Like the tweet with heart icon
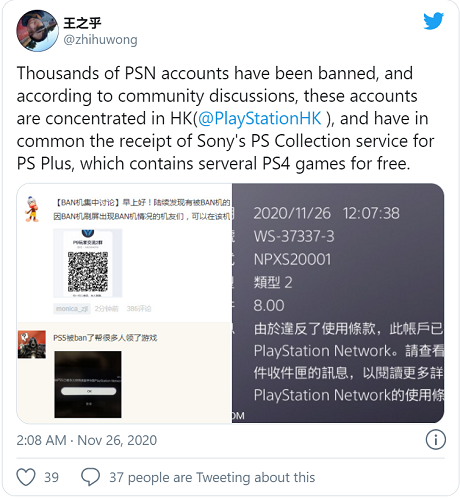The width and height of the screenshot is (460, 498). click(26, 477)
